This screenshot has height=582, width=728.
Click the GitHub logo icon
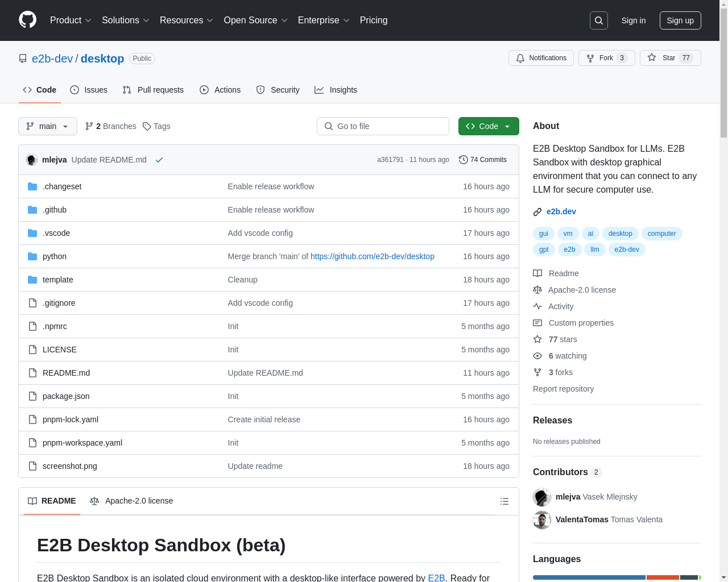pos(28,20)
